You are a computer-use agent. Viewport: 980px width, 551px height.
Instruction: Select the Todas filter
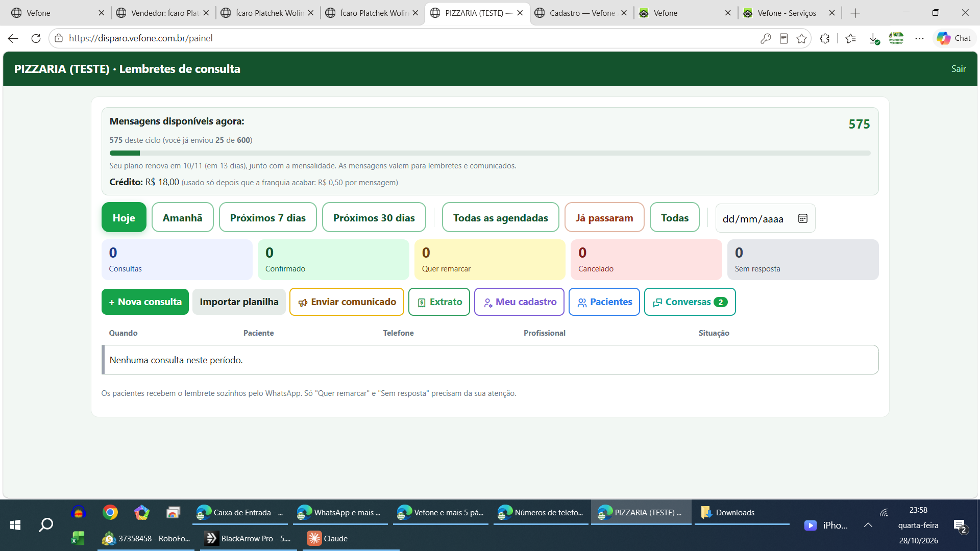(675, 217)
